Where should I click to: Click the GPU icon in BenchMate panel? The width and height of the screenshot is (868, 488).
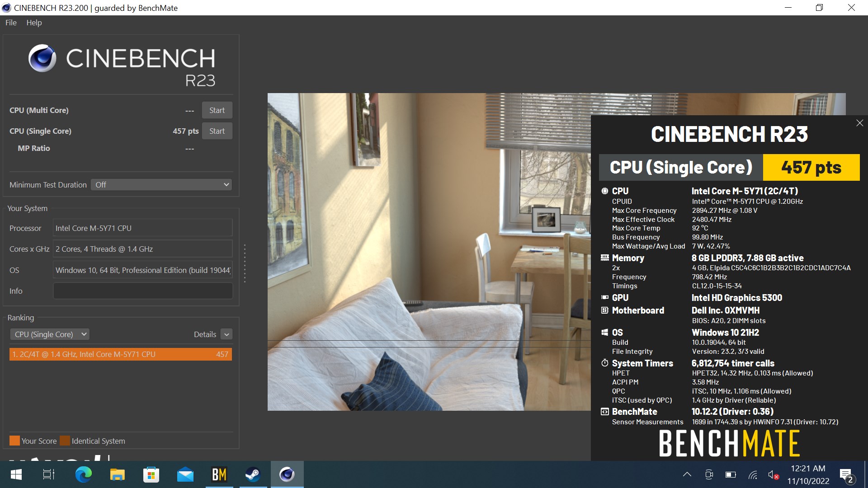pos(604,298)
